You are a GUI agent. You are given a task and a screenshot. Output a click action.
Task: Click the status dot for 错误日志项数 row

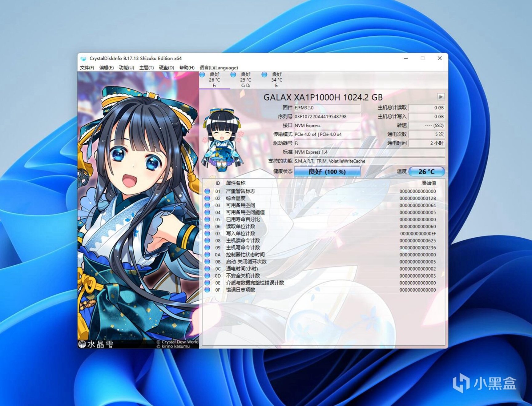(x=208, y=290)
